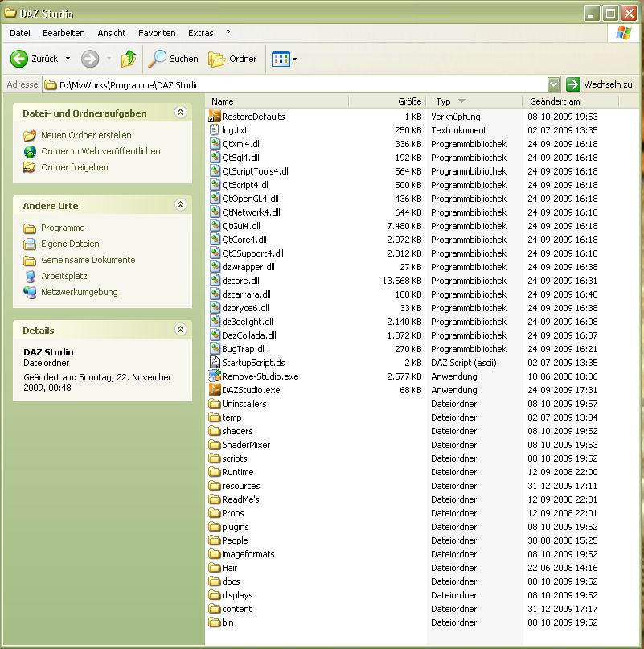
Task: Select the Props folder name
Action: 232,513
